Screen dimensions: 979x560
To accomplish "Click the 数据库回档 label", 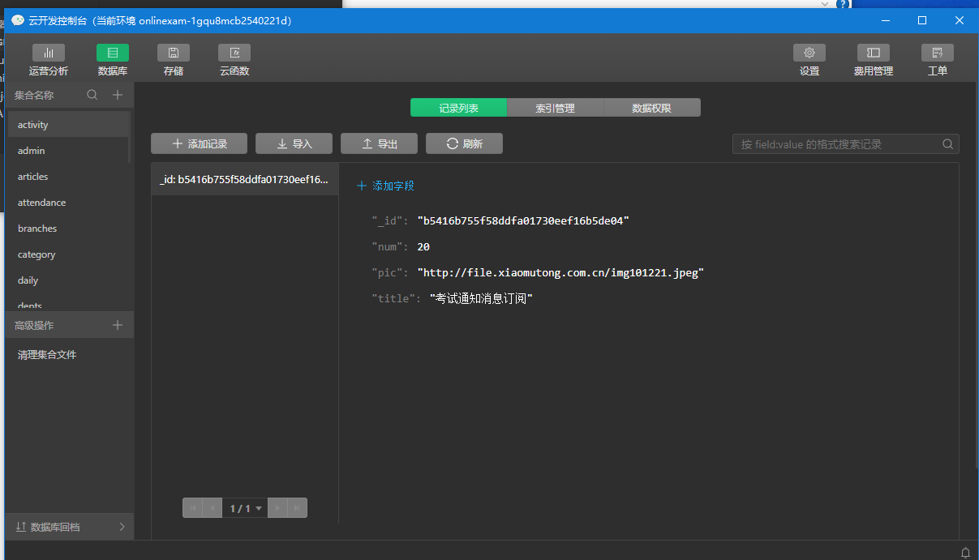I will (55, 527).
